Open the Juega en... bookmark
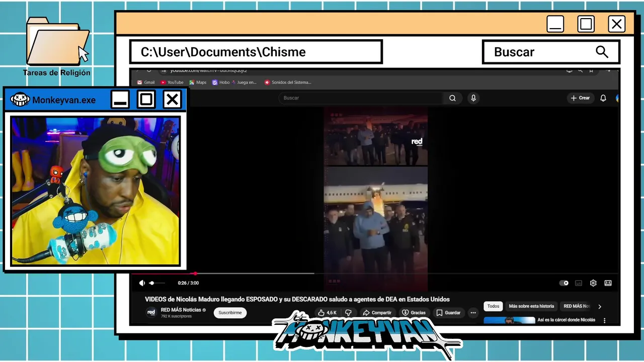Viewport: 644px width, 362px height. coord(244,82)
